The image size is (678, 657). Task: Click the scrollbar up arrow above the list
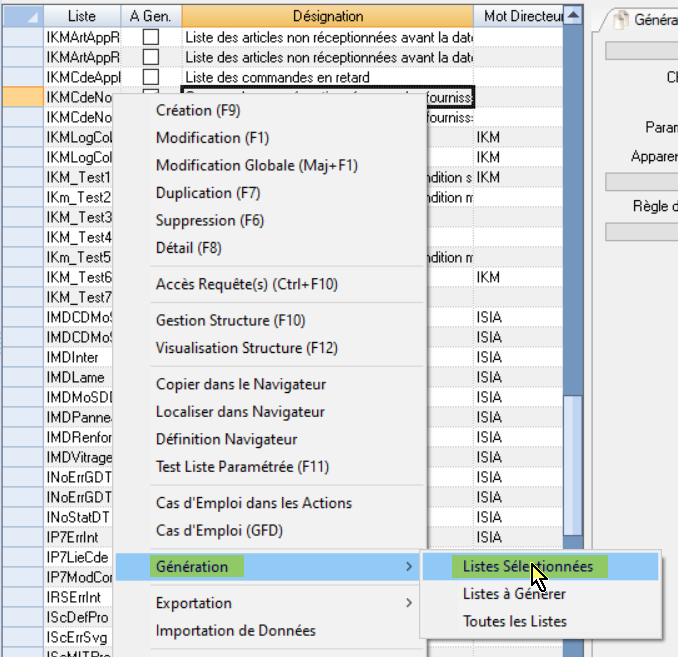(573, 16)
